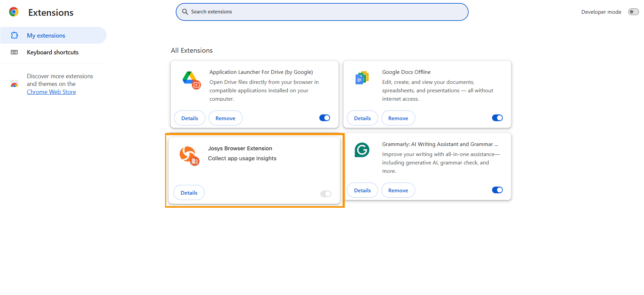The height and width of the screenshot is (295, 644).
Task: Disable Google Docs Offline extension toggle
Action: 497,118
